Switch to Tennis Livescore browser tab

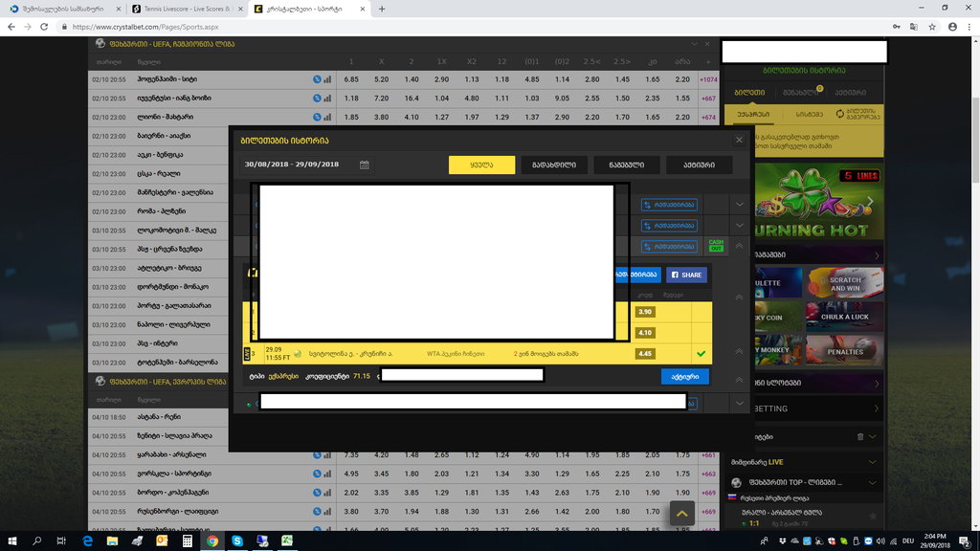[189, 9]
